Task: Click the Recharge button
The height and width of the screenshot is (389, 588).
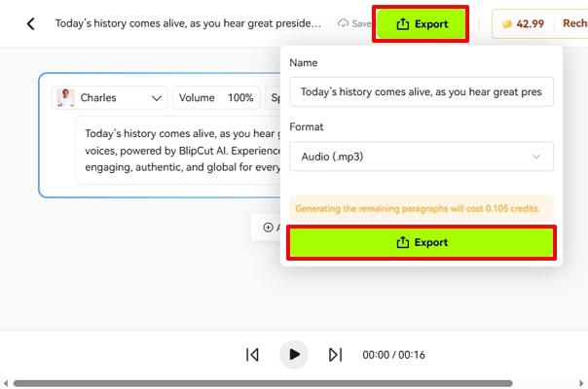Action: pyautogui.click(x=575, y=23)
